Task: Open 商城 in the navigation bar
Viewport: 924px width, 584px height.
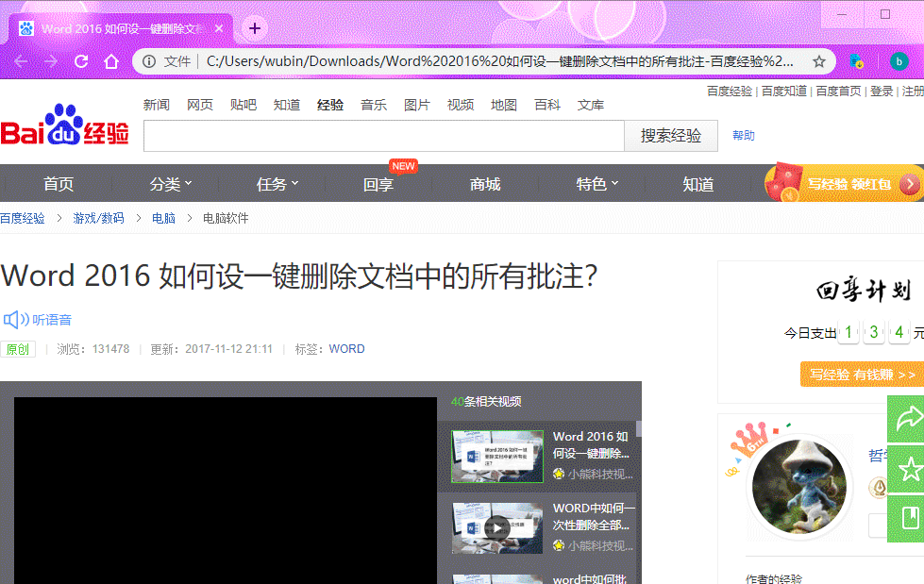Action: pos(485,184)
